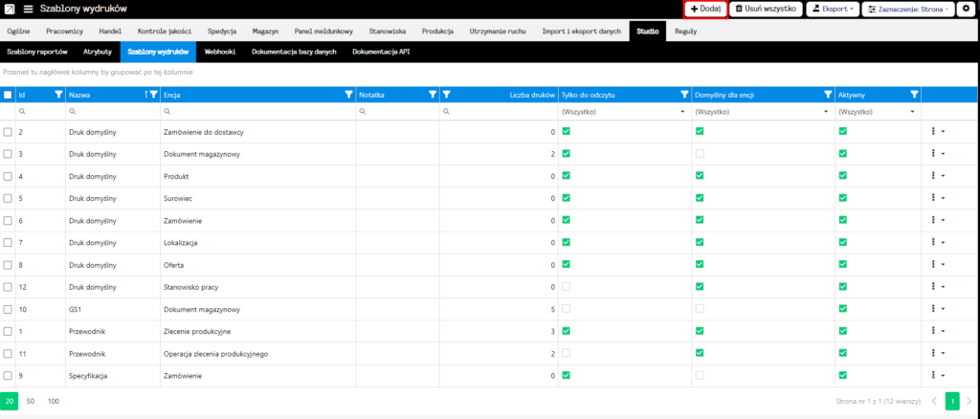Open the Tylko do odczytu filter dropdown

pyautogui.click(x=623, y=112)
